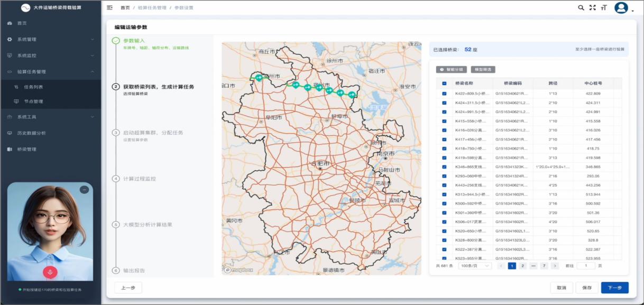The width and height of the screenshot is (644, 305).
Task: Open 节点管理 in the sidebar
Action: pyautogui.click(x=33, y=101)
